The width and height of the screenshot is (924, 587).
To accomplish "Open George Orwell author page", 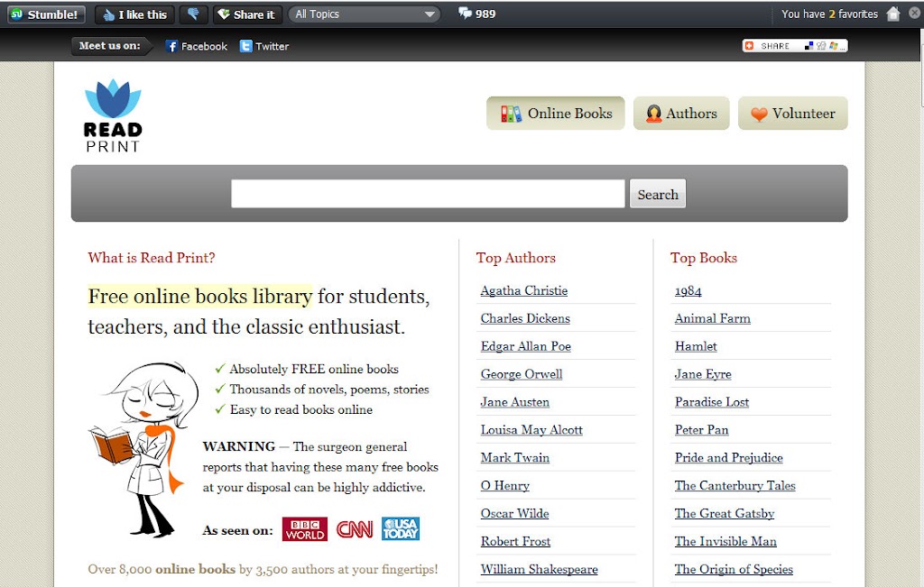I will 522,374.
